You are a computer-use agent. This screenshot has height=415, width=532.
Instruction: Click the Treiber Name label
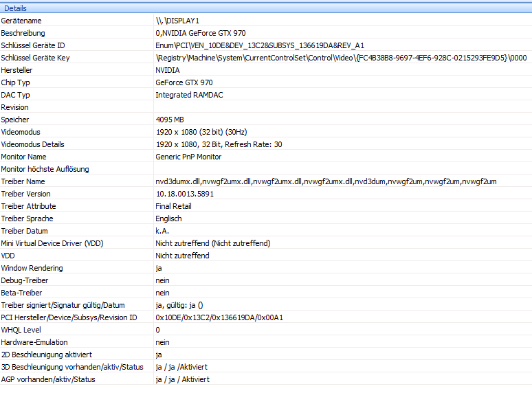coord(23,181)
